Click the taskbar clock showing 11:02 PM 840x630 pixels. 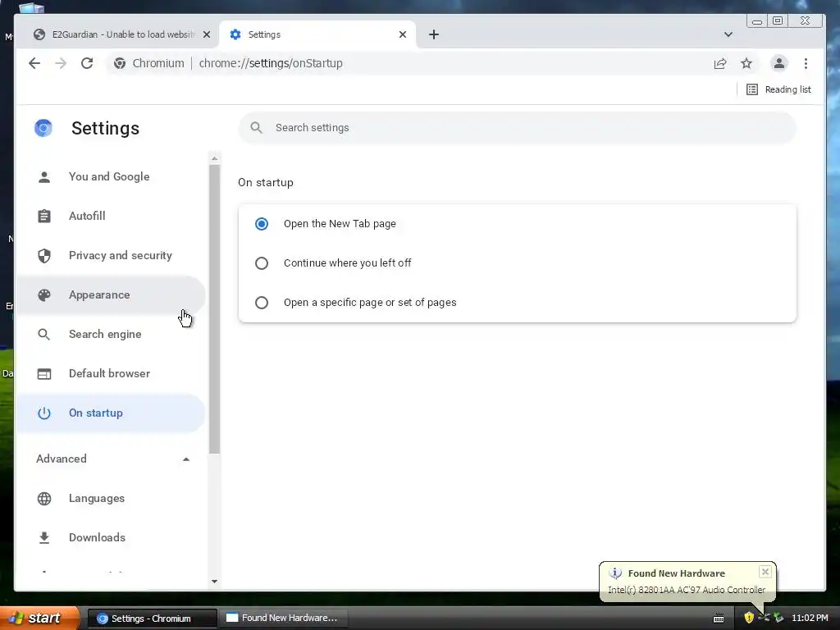(810, 619)
